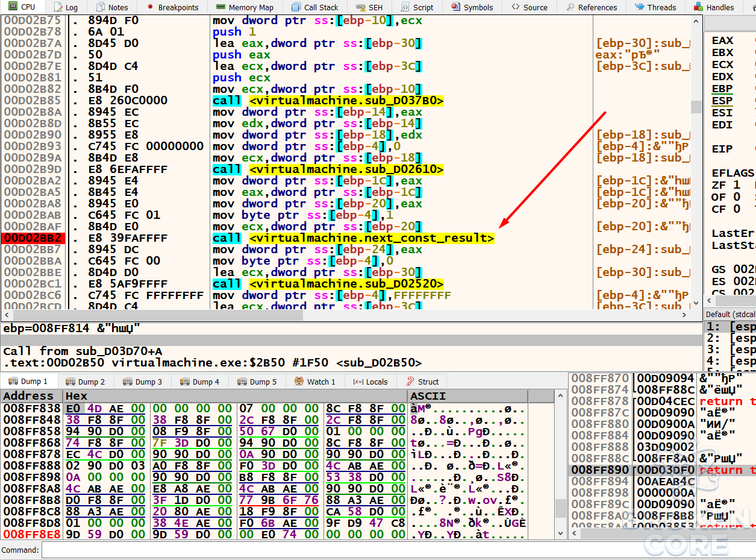Open the Struct tab
The width and height of the screenshot is (756, 560).
422,382
